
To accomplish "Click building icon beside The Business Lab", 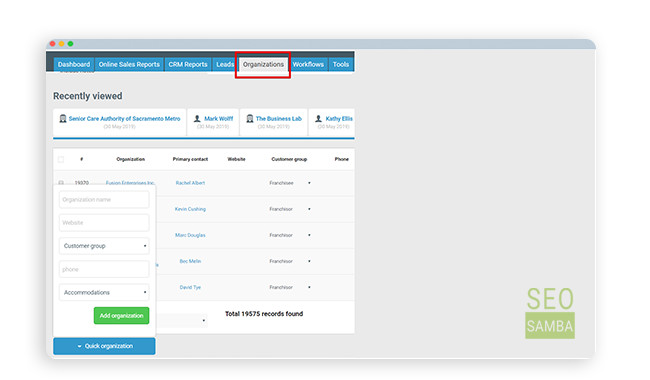I will click(x=250, y=119).
